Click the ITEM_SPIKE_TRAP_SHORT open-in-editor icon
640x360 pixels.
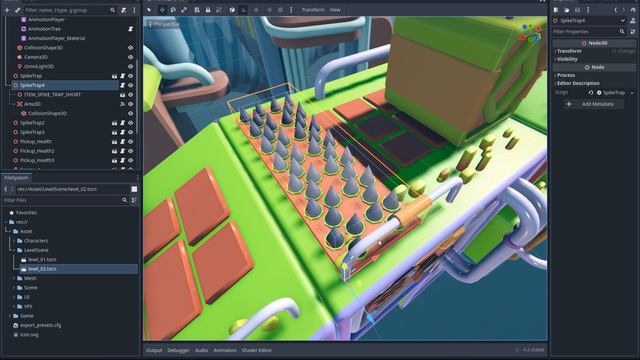122,95
